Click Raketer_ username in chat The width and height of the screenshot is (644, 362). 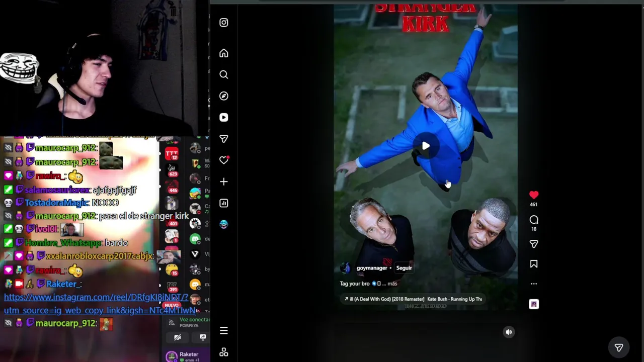(x=63, y=284)
